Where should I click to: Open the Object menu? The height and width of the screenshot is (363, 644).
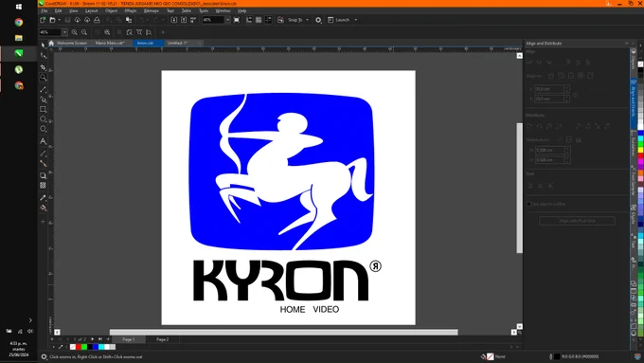point(111,10)
